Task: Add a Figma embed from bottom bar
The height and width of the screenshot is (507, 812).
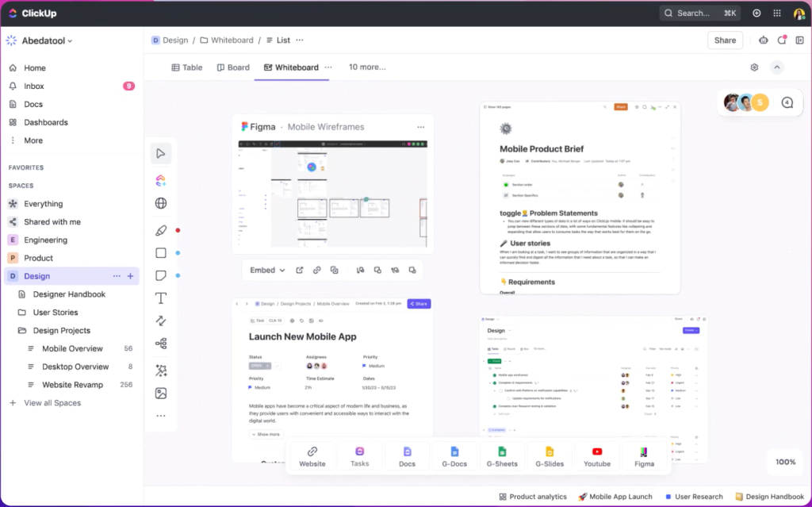Action: pos(644,457)
